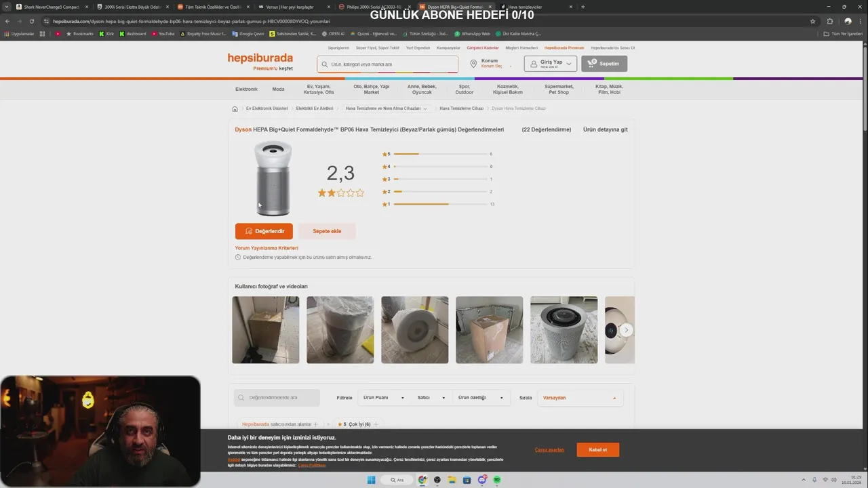Click Ürün detayına git link
This screenshot has height=488, width=868.
[x=606, y=129]
